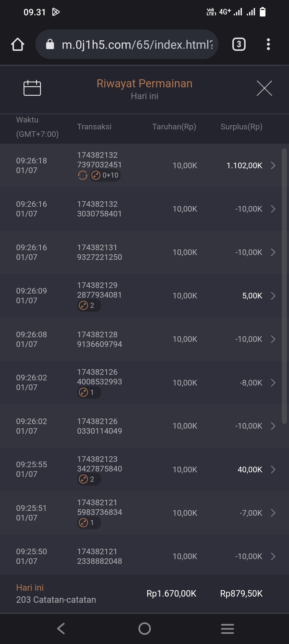Expand the 40,00K surplus transaction row
Viewport: 289px width, 644px height.
pyautogui.click(x=273, y=469)
